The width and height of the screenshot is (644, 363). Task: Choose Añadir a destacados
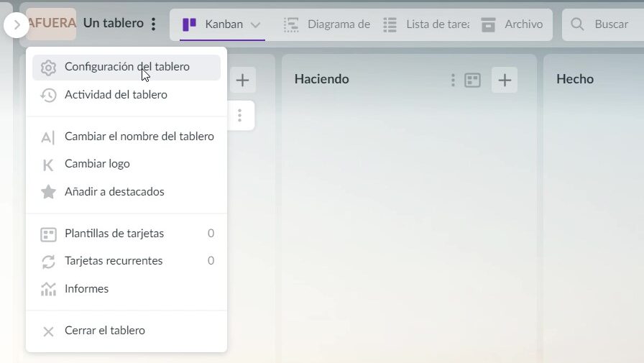(x=126, y=192)
